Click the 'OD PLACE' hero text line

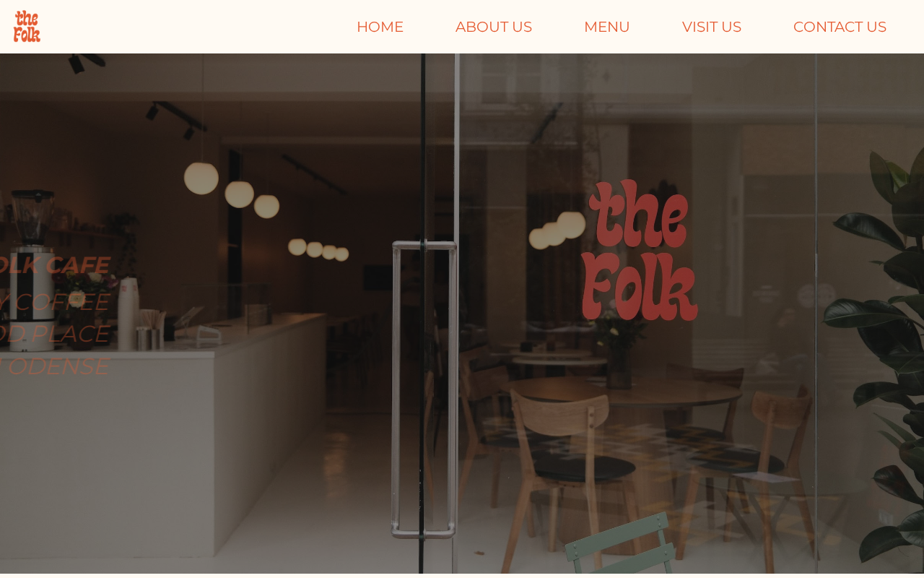pyautogui.click(x=54, y=334)
